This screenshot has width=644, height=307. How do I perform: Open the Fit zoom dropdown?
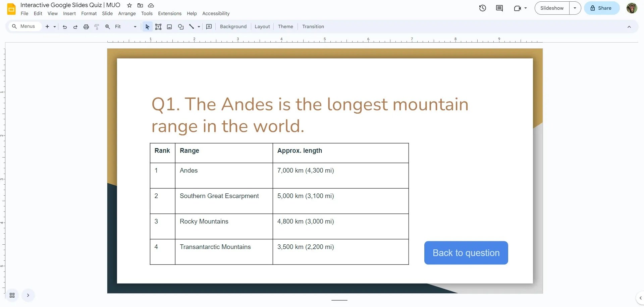pyautogui.click(x=135, y=26)
